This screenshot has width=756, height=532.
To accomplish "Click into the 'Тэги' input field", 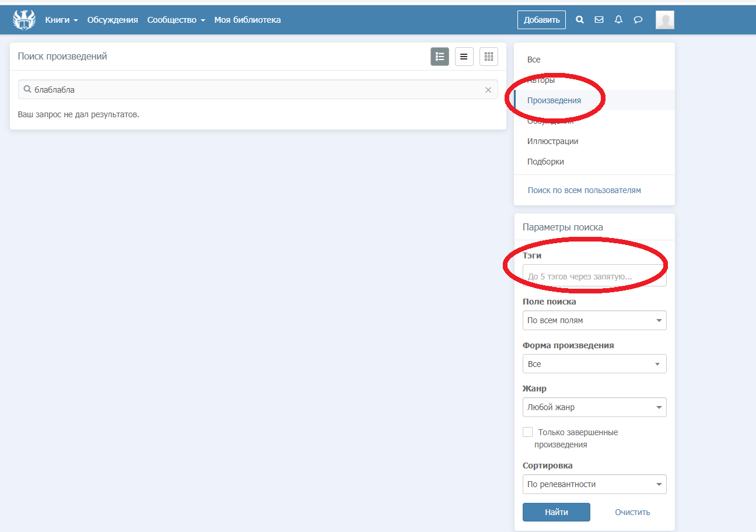I will [594, 276].
